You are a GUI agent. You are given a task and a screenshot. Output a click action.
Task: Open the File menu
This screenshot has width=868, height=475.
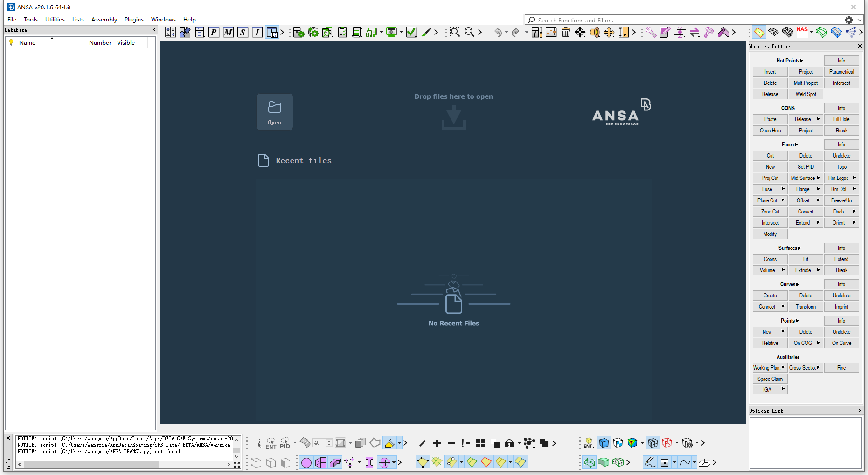coord(12,20)
